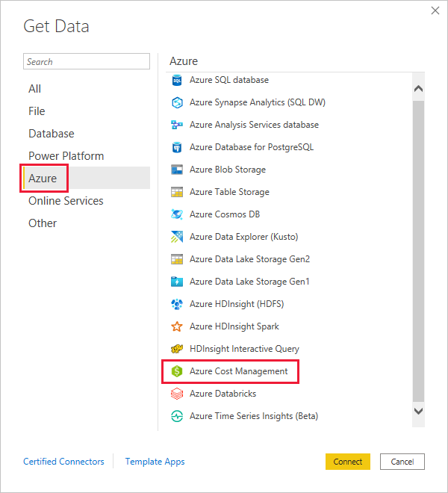Open the Certified Connectors link
Viewport: 448px width, 493px height.
tap(63, 462)
